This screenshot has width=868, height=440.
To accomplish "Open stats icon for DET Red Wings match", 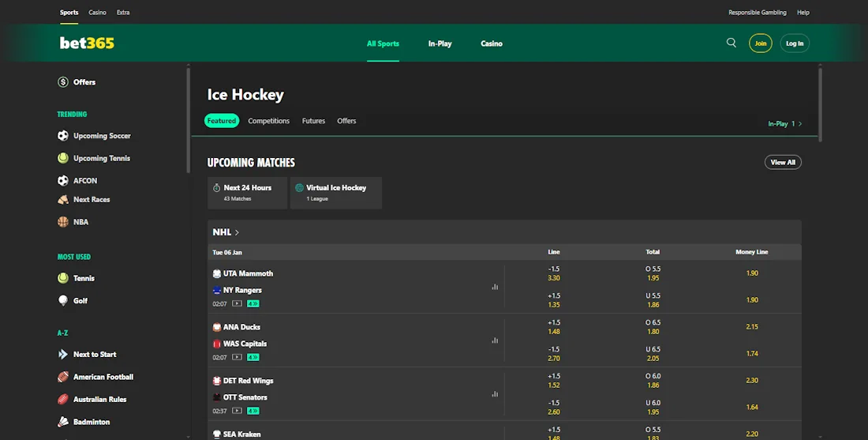I will tap(495, 394).
